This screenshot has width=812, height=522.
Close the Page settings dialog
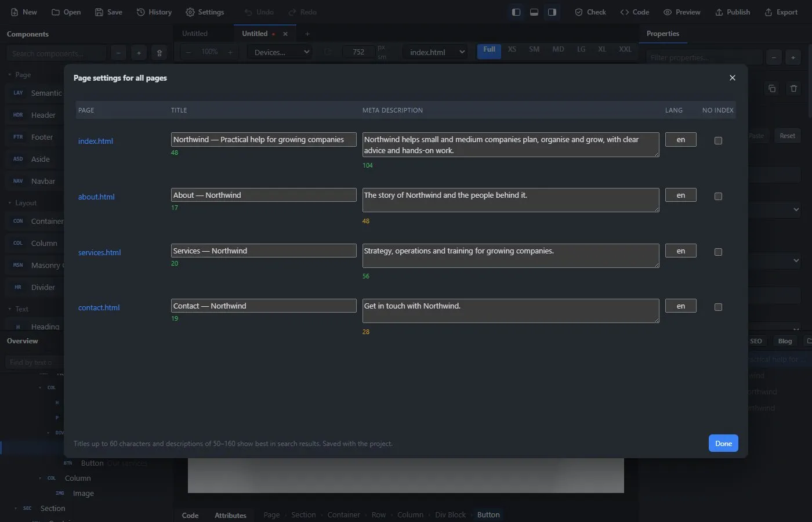pos(733,78)
